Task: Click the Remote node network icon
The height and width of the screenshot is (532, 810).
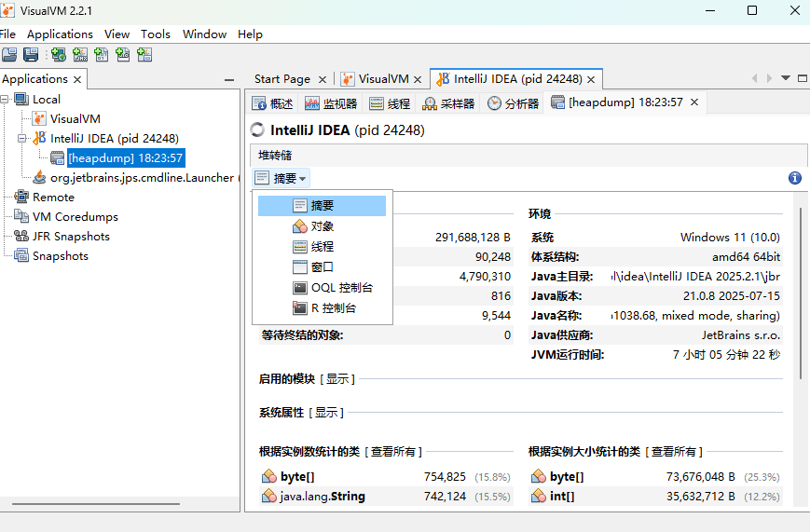Action: click(x=21, y=197)
